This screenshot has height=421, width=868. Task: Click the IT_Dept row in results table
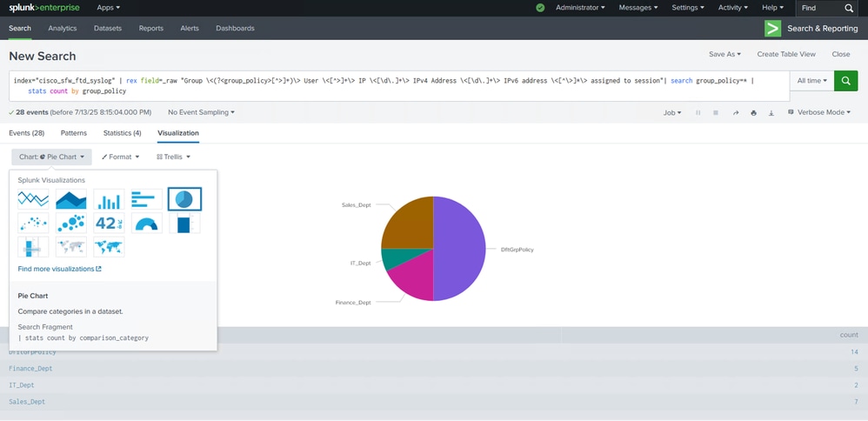coord(434,385)
